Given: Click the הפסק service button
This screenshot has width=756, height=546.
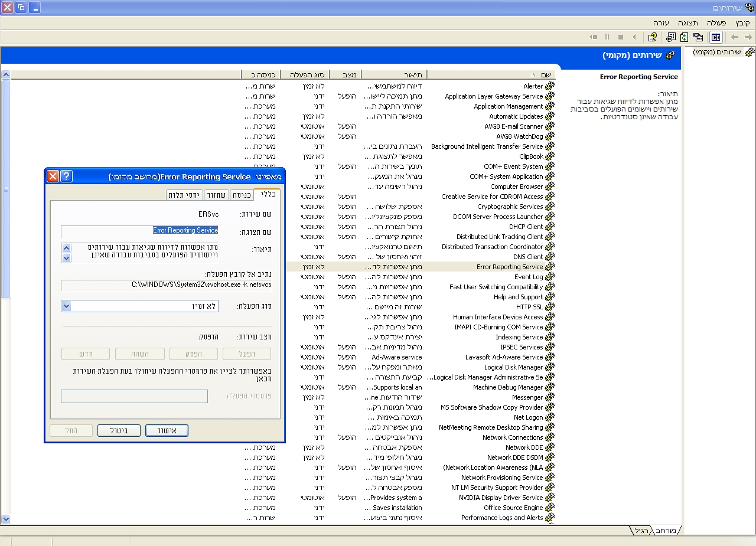Looking at the screenshot, I should [x=194, y=354].
